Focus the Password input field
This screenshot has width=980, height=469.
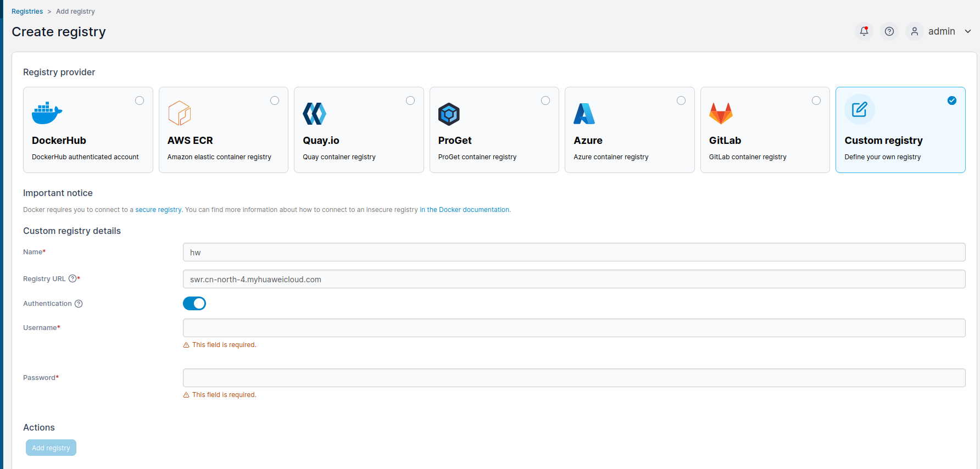pos(574,378)
